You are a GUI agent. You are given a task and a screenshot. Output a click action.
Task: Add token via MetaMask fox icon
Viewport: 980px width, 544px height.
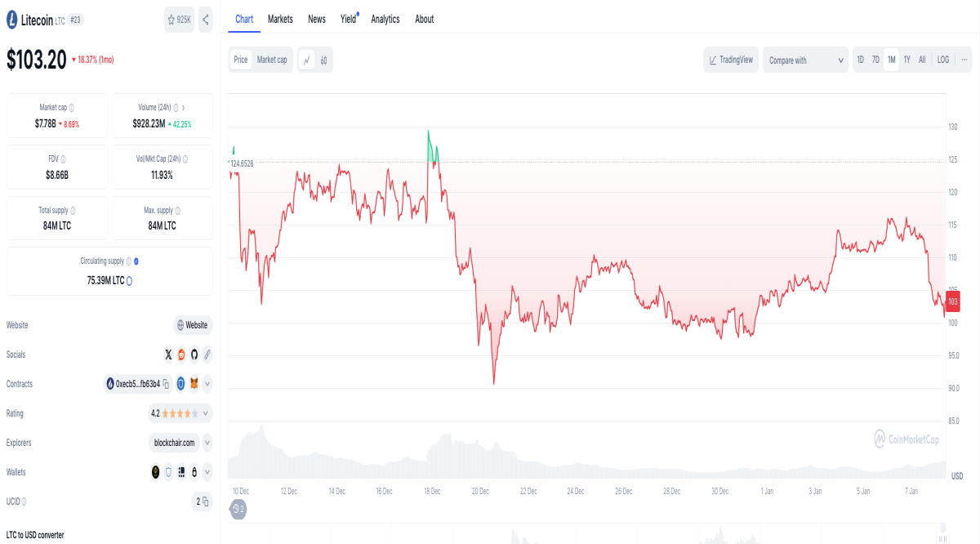point(194,383)
